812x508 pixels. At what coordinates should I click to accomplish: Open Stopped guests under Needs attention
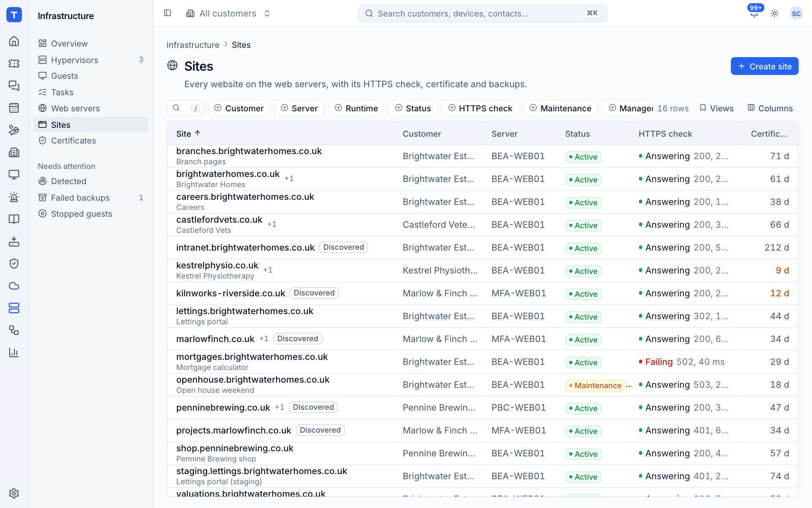91,214
